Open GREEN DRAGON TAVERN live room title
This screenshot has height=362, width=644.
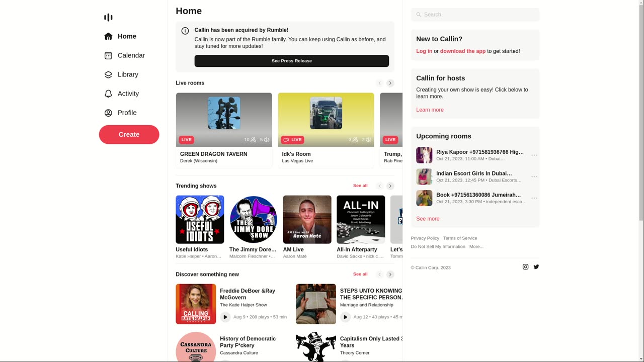point(213,154)
